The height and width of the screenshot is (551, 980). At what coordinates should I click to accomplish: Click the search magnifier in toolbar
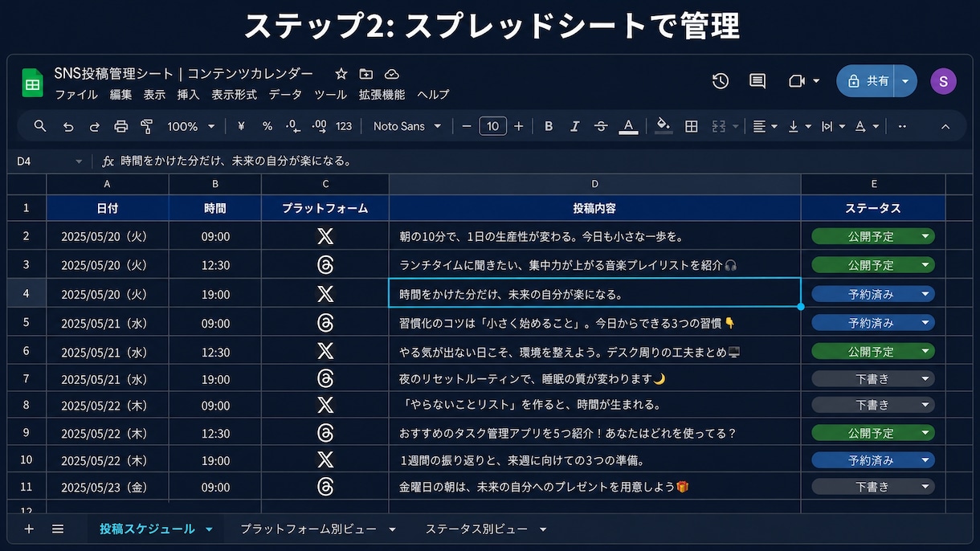pos(40,126)
